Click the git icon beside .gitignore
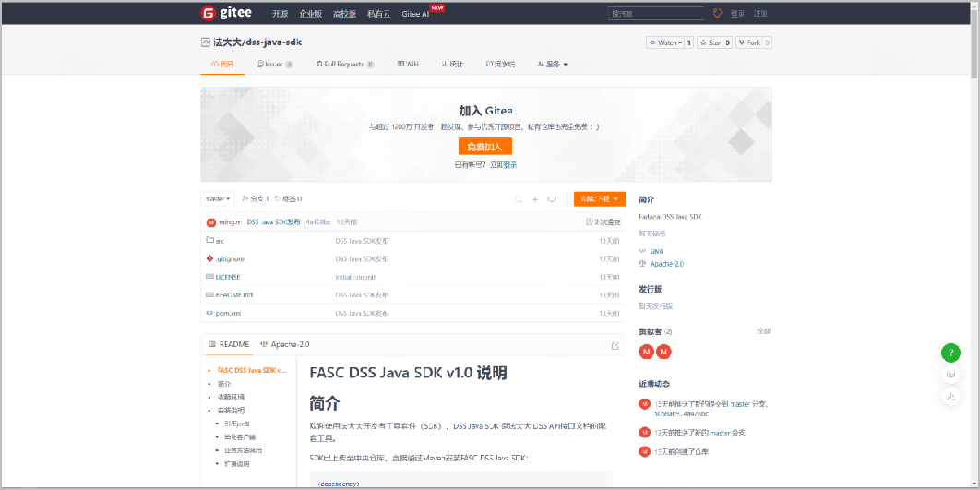This screenshot has width=980, height=490. pos(210,258)
